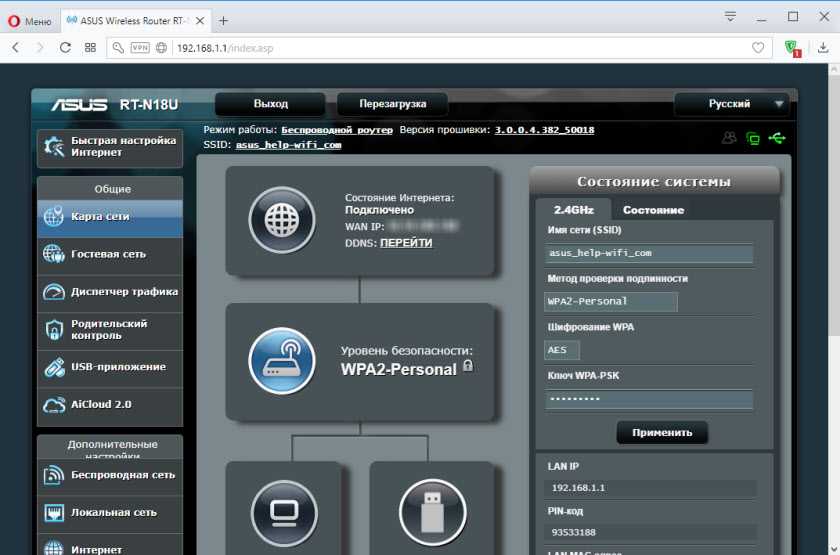The height and width of the screenshot is (555, 840).
Task: Open Гостевая сеть in the sidebar
Action: click(x=109, y=254)
